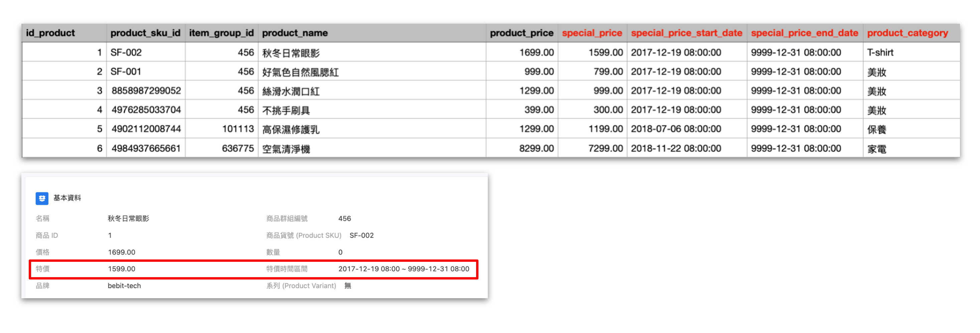Select the special_price_end_date column header
Image resolution: width=980 pixels, height=333 pixels.
[x=804, y=33]
